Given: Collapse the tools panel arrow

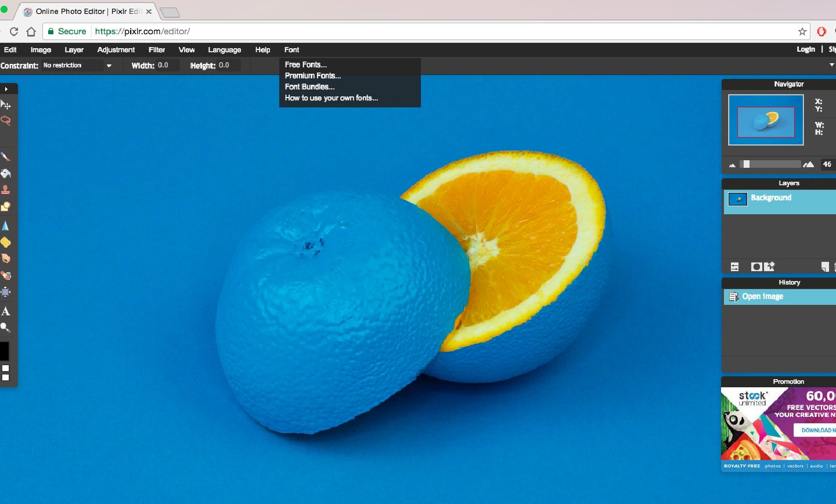Looking at the screenshot, I should (x=6, y=89).
